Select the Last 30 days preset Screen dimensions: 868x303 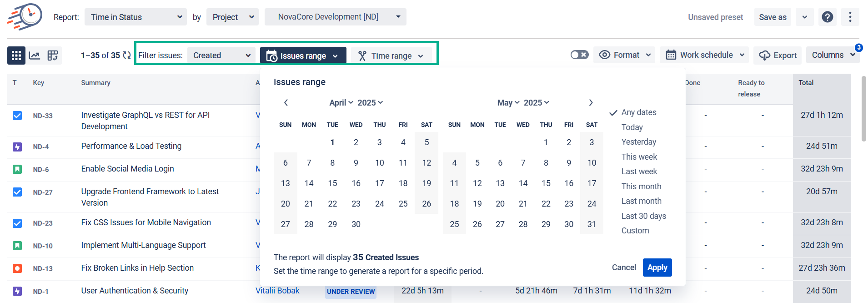(x=643, y=216)
